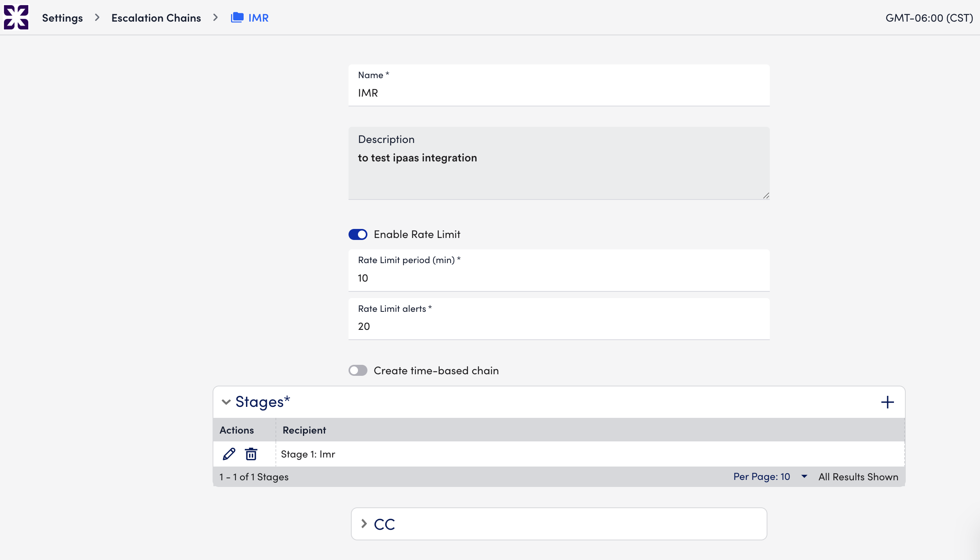Click the Rate Limit alerts field
This screenshot has width=980, height=560.
(x=558, y=326)
